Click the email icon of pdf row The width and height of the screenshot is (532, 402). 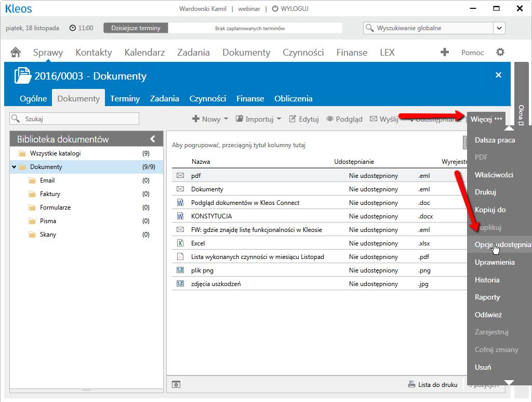pyautogui.click(x=180, y=176)
